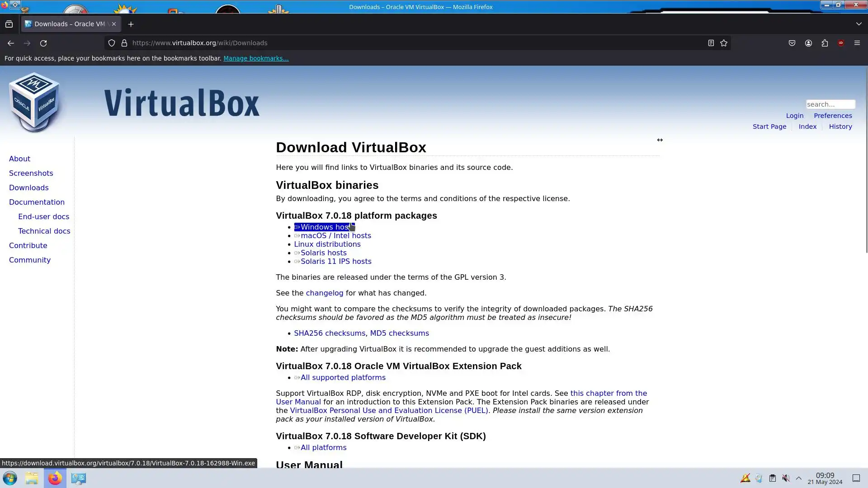Toggle the page width arrow
Screen dimensions: 868x488
coord(660,140)
